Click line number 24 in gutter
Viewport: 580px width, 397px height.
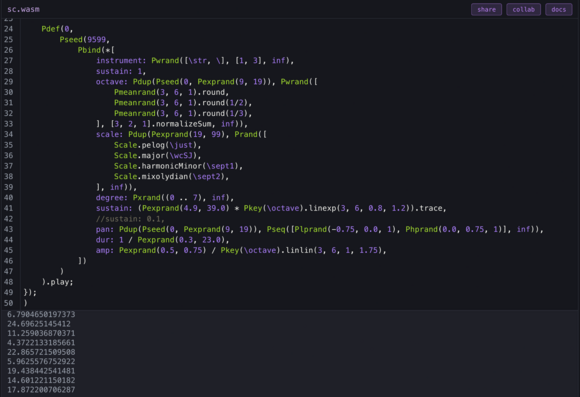9,29
